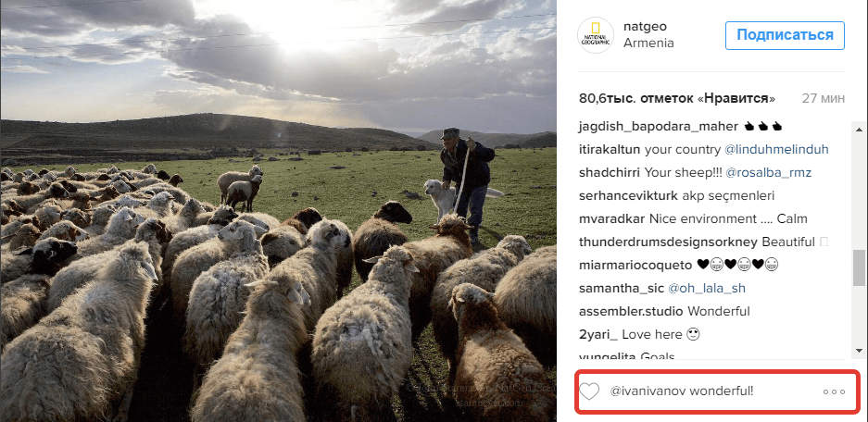Open the Armenia location link
The width and height of the screenshot is (868, 422).
pyautogui.click(x=648, y=43)
